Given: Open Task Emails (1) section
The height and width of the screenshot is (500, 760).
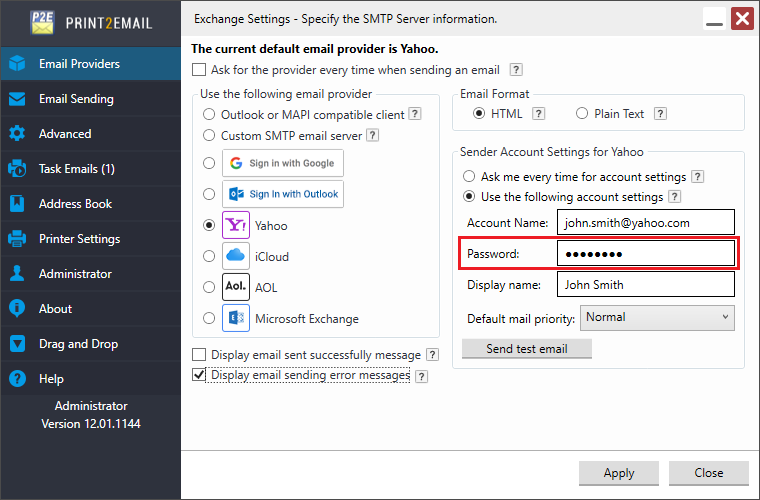Looking at the screenshot, I should [91, 169].
